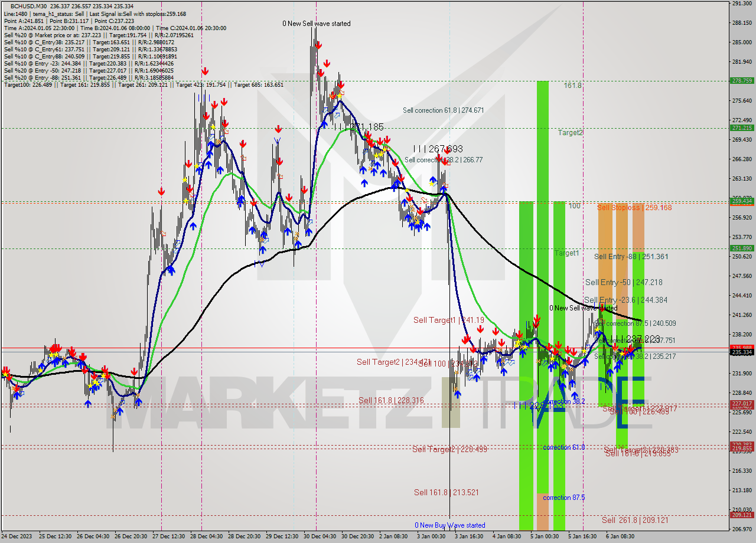Select the green '161.8' Fibonacci label
756x543 pixels.
(x=572, y=86)
